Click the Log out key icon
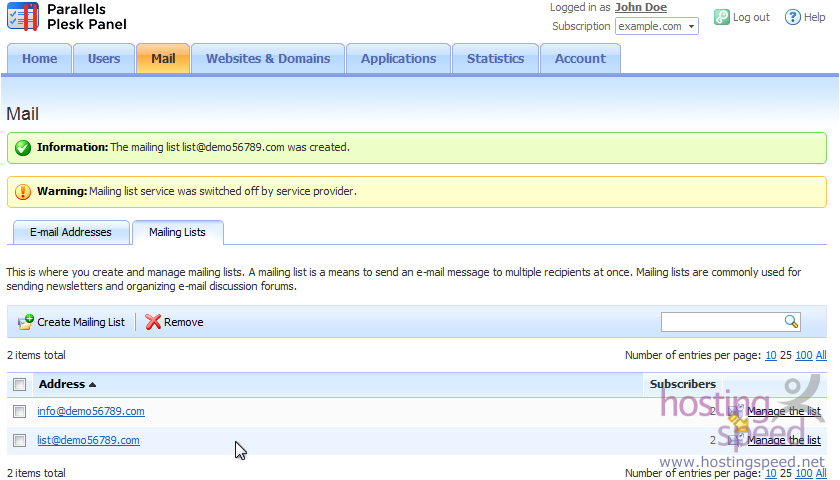Viewport: 840px width, 480px height. (722, 17)
